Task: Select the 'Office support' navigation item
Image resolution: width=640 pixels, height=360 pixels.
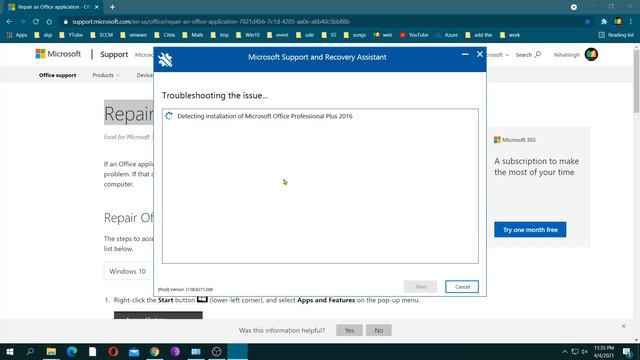Action: tap(58, 75)
